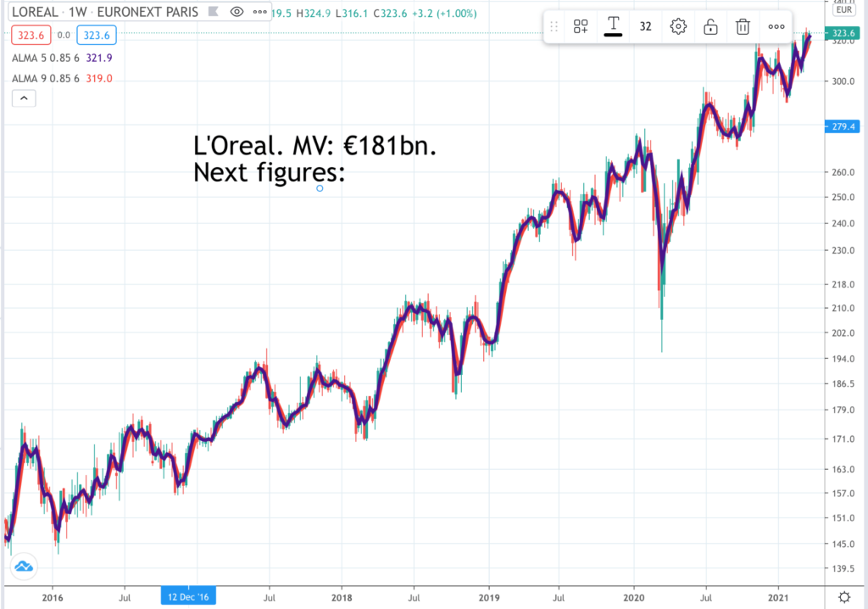This screenshot has width=868, height=609.
Task: Click the 179.0 price axis label
Action: click(x=843, y=410)
